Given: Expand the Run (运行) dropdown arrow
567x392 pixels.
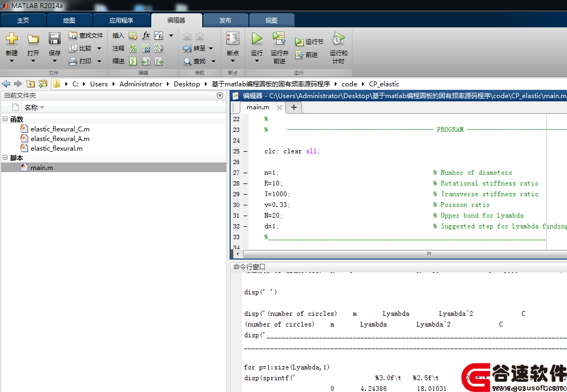Looking at the screenshot, I should (257, 61).
